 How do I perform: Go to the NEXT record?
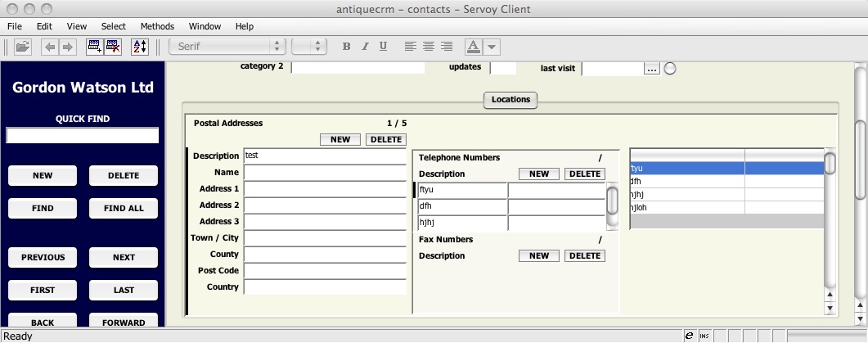(x=124, y=258)
